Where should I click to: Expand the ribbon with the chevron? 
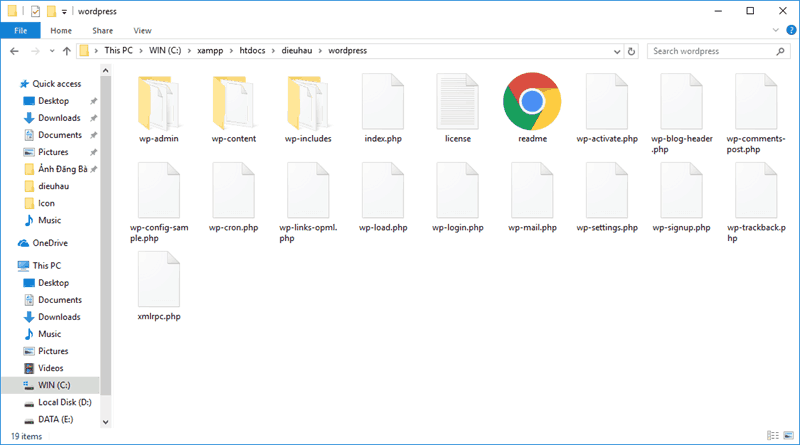click(x=776, y=30)
